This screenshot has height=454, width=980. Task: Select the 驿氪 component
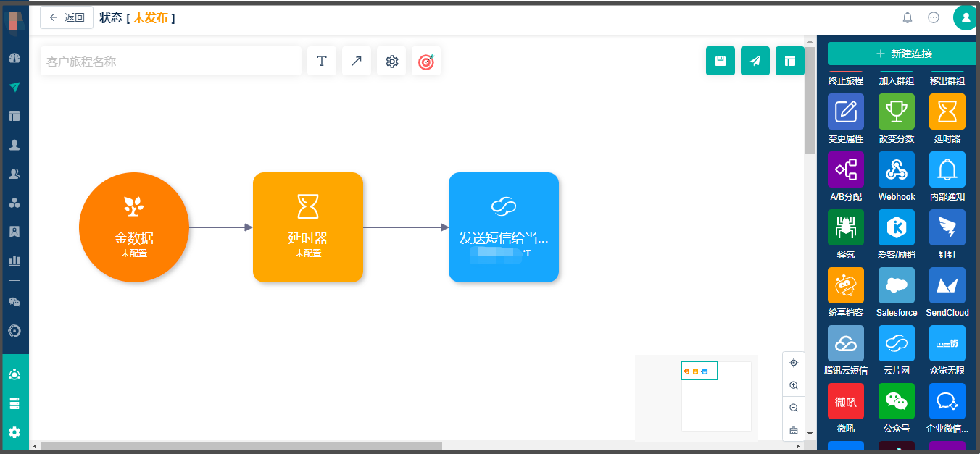click(846, 227)
